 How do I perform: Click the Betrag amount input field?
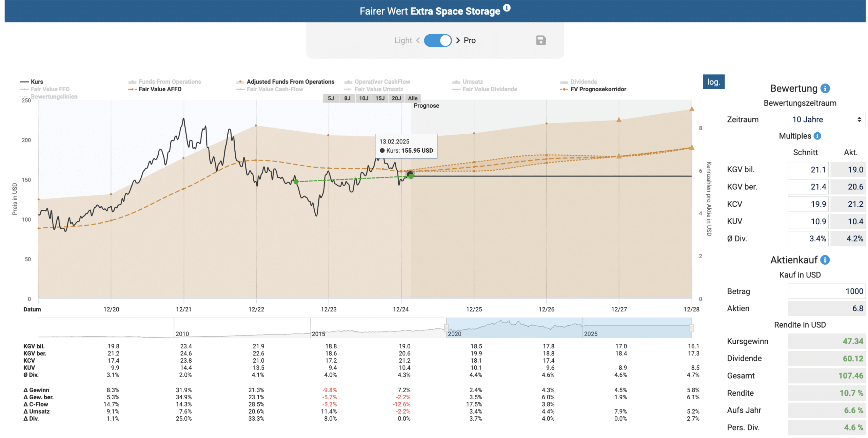point(826,291)
